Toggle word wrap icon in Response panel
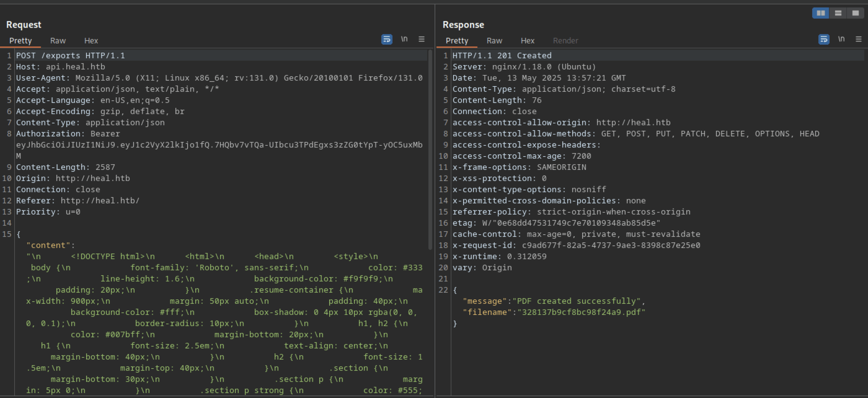The height and width of the screenshot is (398, 868). (824, 39)
